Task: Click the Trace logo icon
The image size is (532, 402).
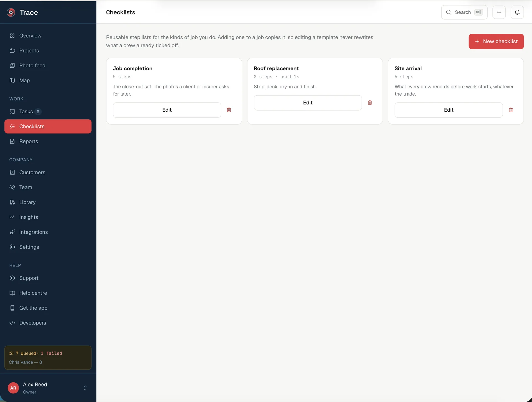Action: (11, 12)
